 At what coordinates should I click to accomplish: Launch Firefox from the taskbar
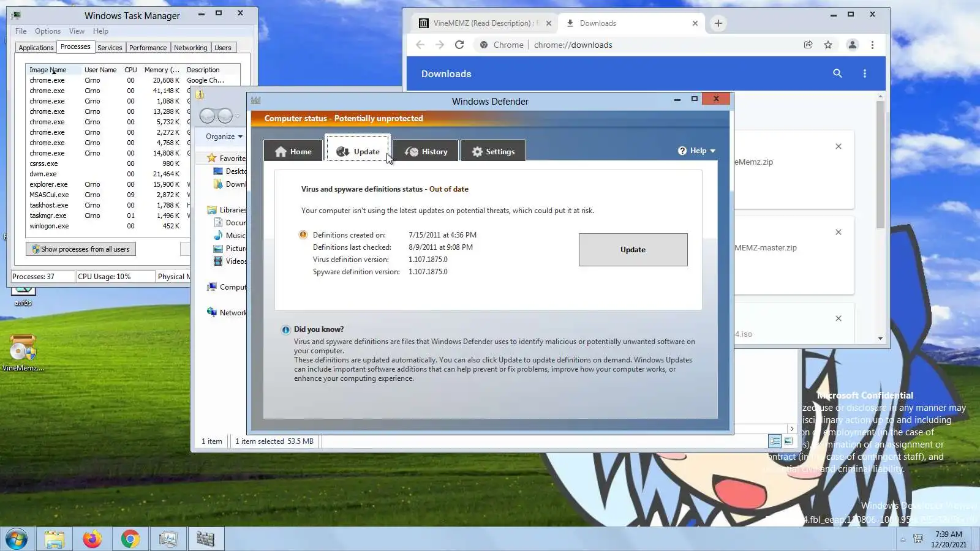coord(92,539)
